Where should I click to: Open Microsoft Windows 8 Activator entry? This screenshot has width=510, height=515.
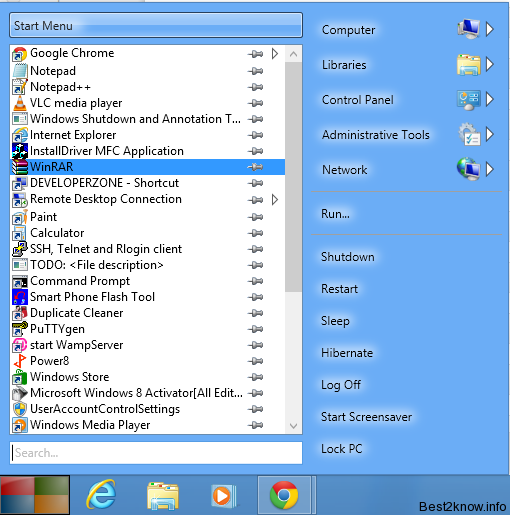[x=147, y=393]
